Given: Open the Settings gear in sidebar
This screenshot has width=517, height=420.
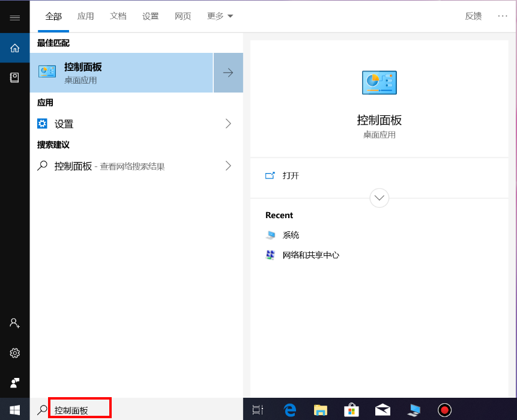Looking at the screenshot, I should click(14, 353).
